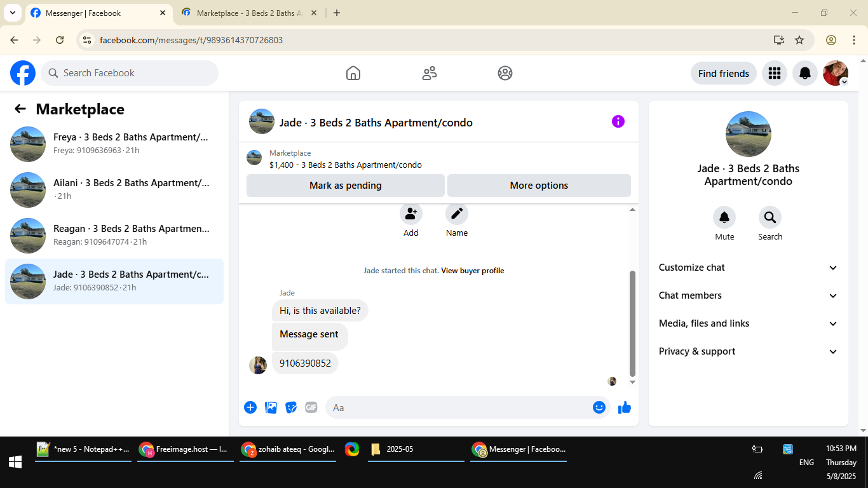Open the $1,400 Marketplace listing link

(346, 165)
